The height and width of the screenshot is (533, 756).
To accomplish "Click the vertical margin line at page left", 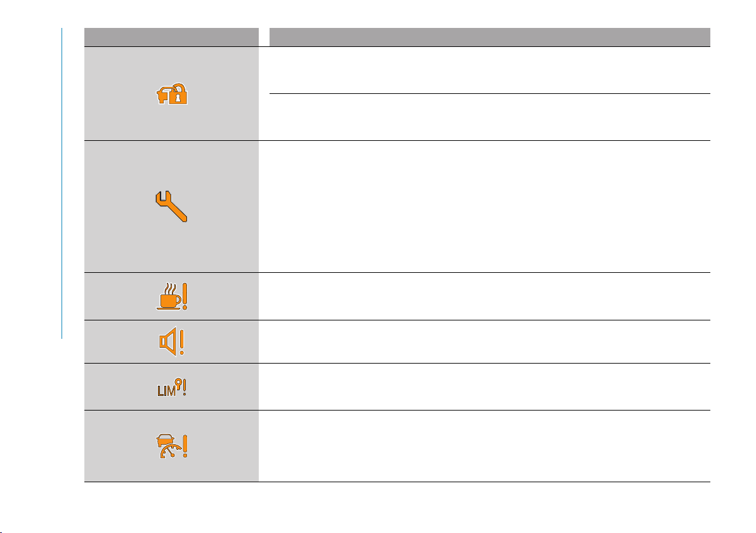I will coord(62,184).
